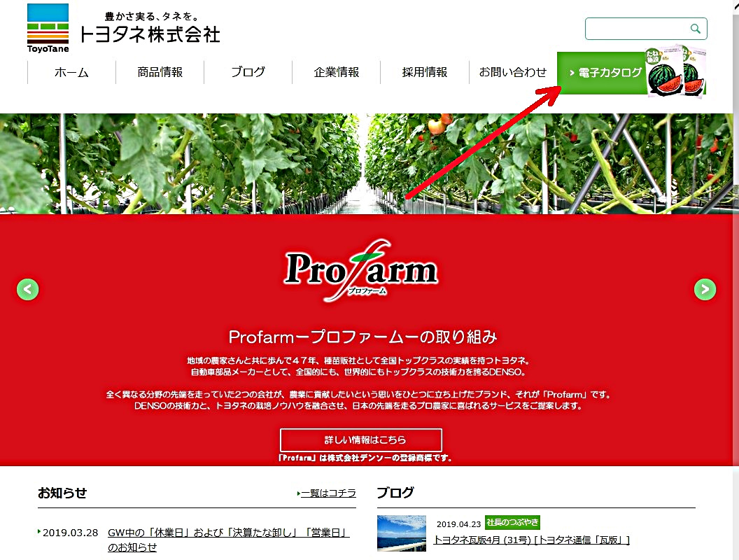Focus the site search input field
The height and width of the screenshot is (560, 739).
[638, 29]
